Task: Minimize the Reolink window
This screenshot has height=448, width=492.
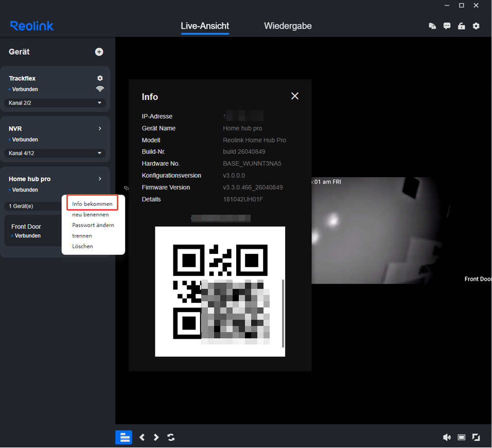Action: coord(447,5)
